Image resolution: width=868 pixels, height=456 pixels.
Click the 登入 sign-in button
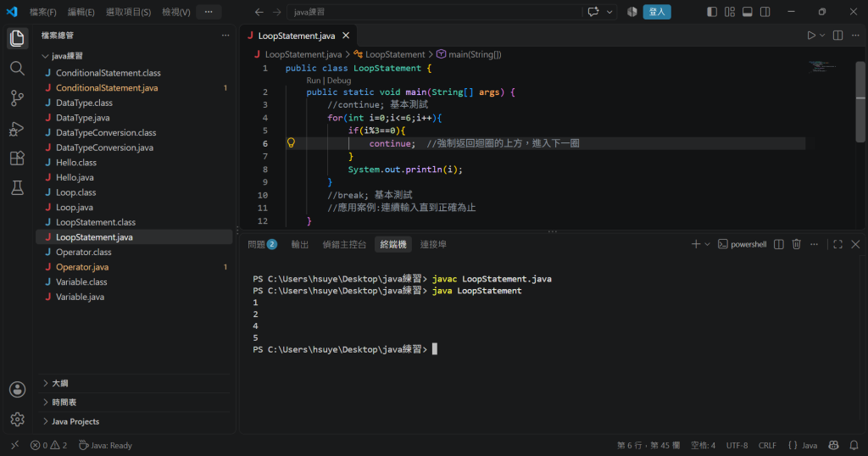(657, 12)
